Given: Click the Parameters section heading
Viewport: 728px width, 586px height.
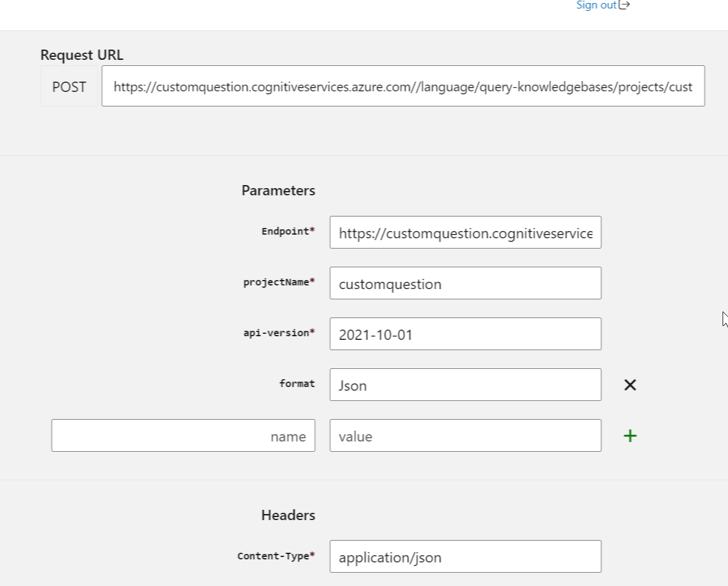Looking at the screenshot, I should coord(278,190).
